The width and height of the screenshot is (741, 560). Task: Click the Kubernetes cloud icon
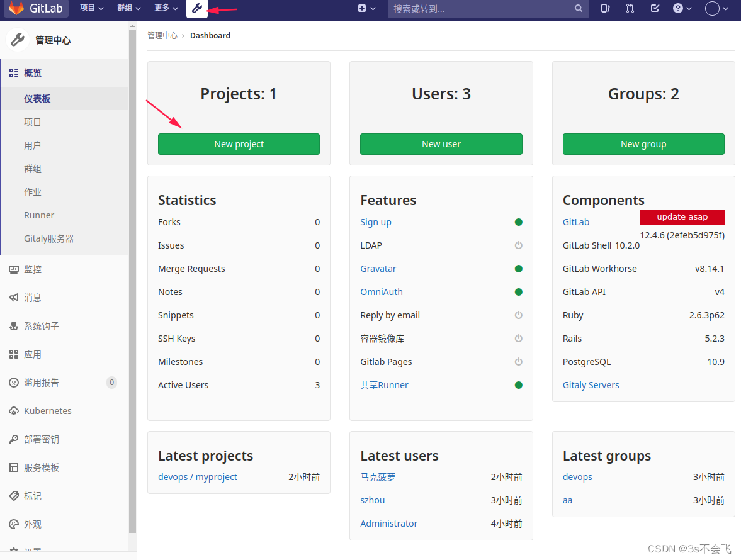[14, 412]
